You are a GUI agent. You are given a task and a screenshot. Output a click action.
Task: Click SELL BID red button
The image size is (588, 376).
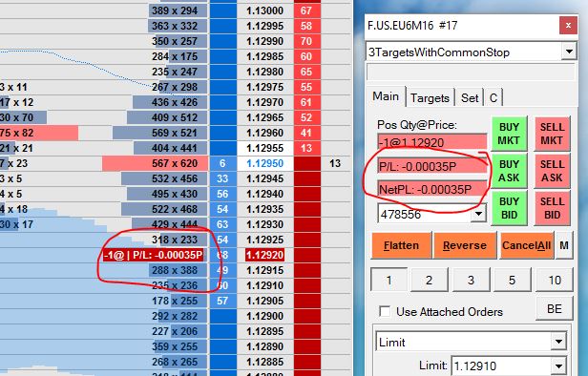point(552,208)
